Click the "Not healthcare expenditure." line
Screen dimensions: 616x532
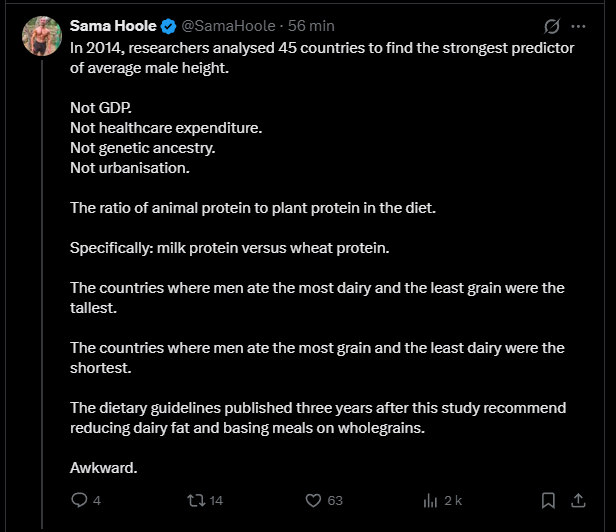[166, 127]
